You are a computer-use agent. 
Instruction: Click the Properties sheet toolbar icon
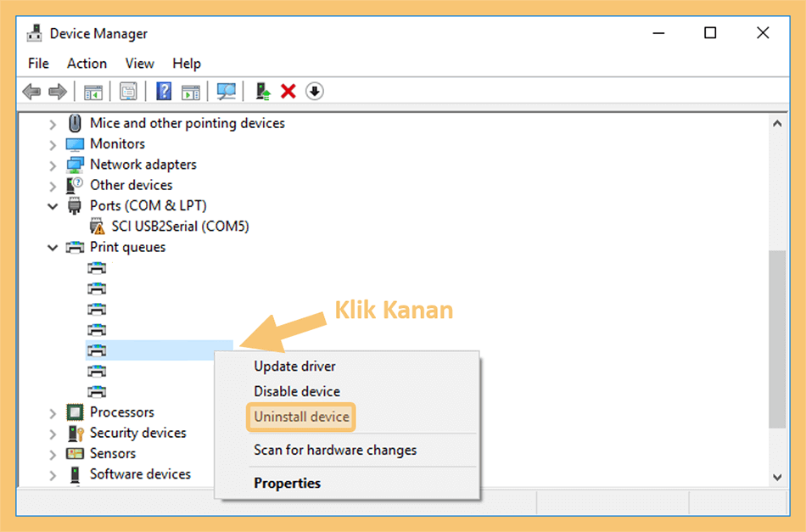click(128, 92)
